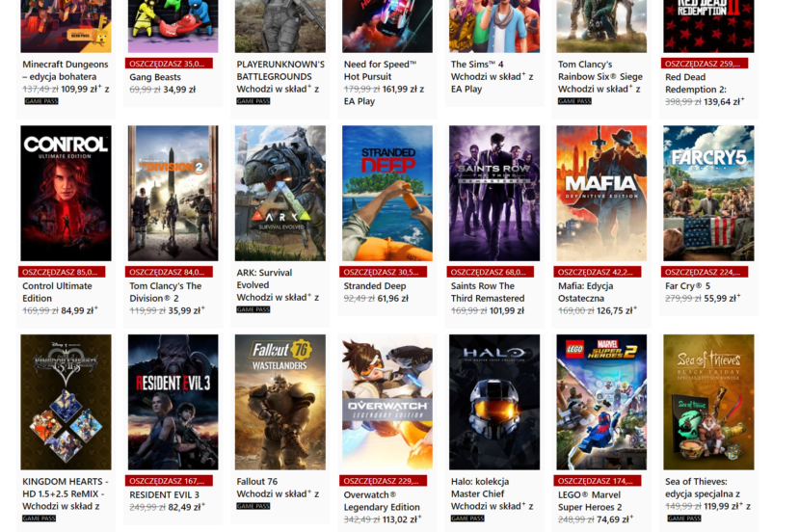The height and width of the screenshot is (532, 799).
Task: Open Halo: kolekcja Master Chief title
Action: coord(480,488)
